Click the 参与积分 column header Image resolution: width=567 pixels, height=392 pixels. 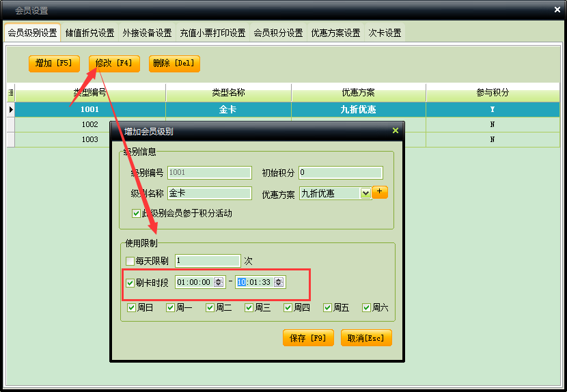pos(493,93)
